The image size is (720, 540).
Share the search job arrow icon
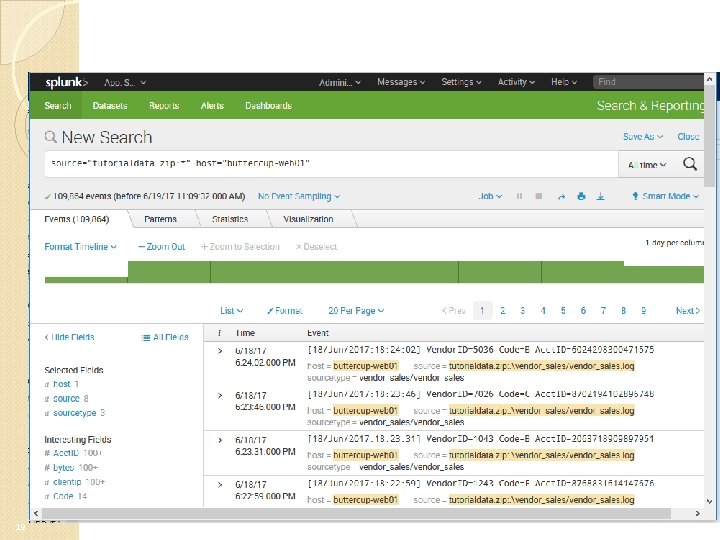[x=561, y=197]
